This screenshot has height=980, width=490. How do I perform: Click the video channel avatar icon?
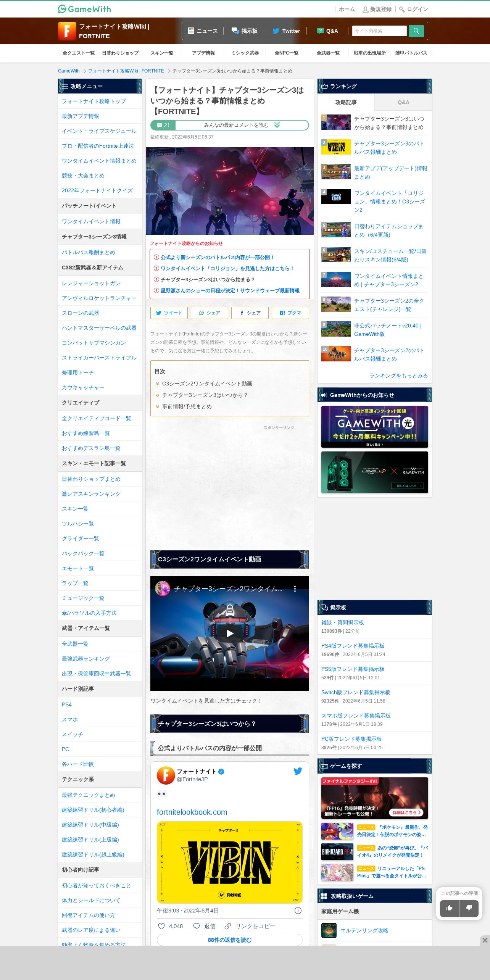(163, 588)
